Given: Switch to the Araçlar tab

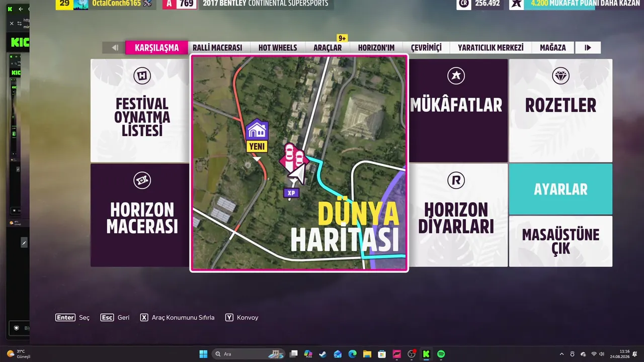Looking at the screenshot, I should 328,48.
